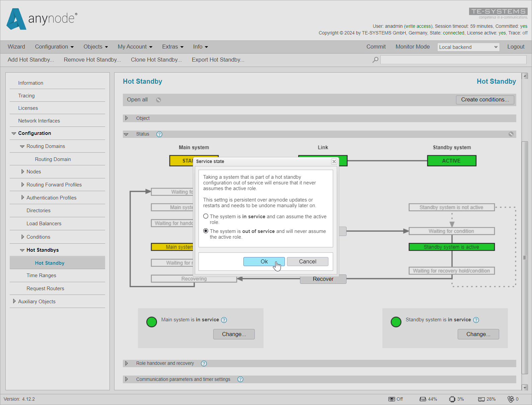Click the green Main system status indicator

coord(152,322)
